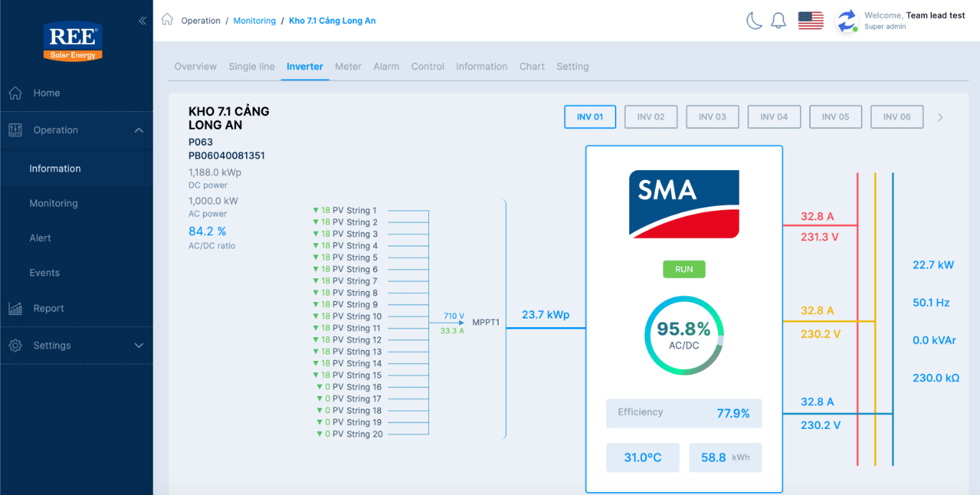Open Home from the sidebar

click(47, 93)
